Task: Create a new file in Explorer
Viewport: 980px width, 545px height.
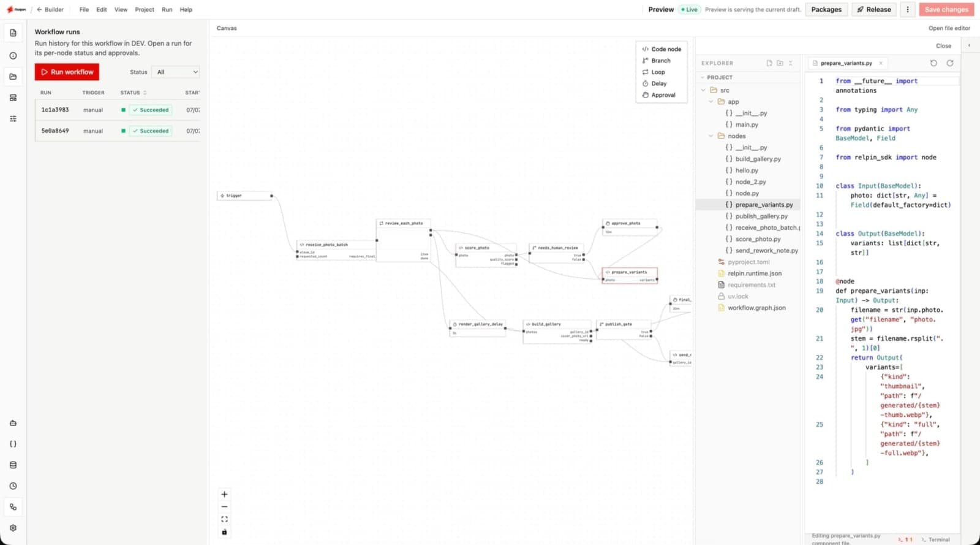Action: point(769,63)
